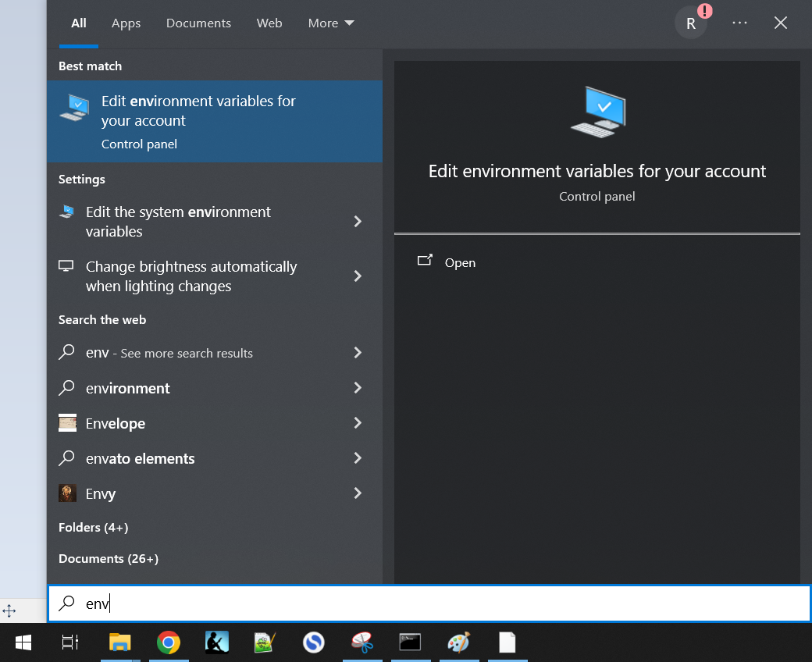
Task: Open the Envelope web search result
Action: [x=116, y=424]
